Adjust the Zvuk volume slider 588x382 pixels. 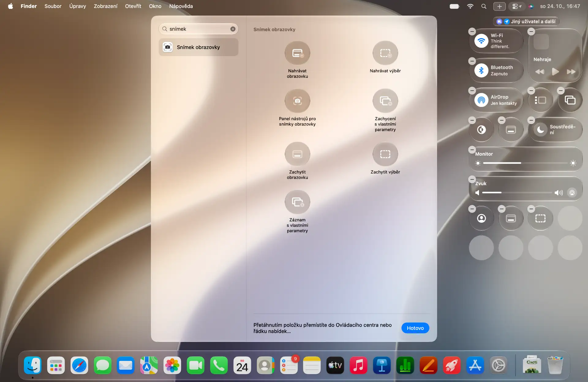517,193
